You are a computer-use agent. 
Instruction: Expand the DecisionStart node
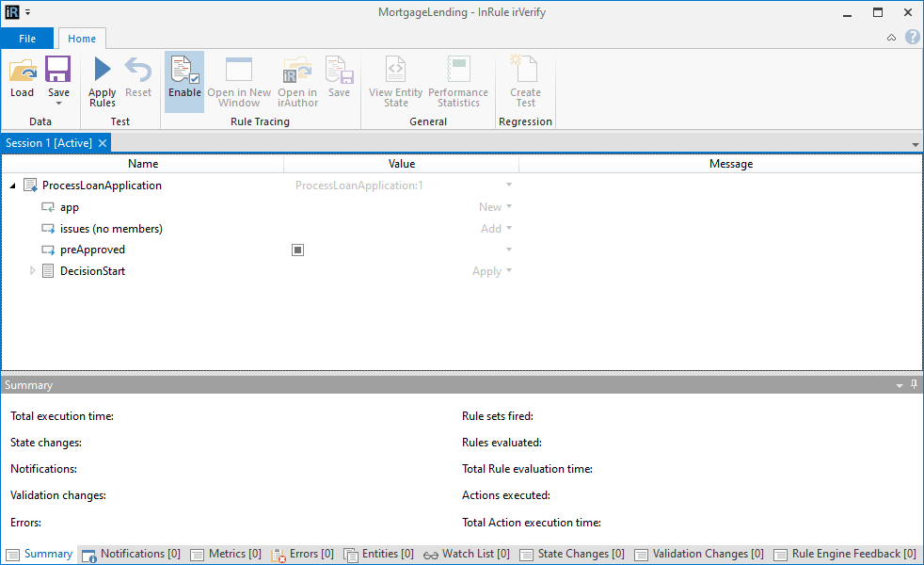pos(32,271)
